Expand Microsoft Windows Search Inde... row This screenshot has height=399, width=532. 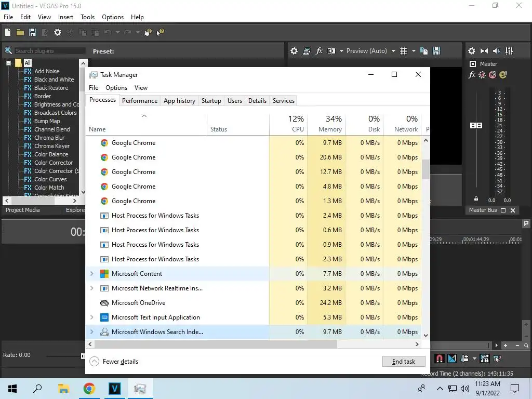[x=91, y=332]
